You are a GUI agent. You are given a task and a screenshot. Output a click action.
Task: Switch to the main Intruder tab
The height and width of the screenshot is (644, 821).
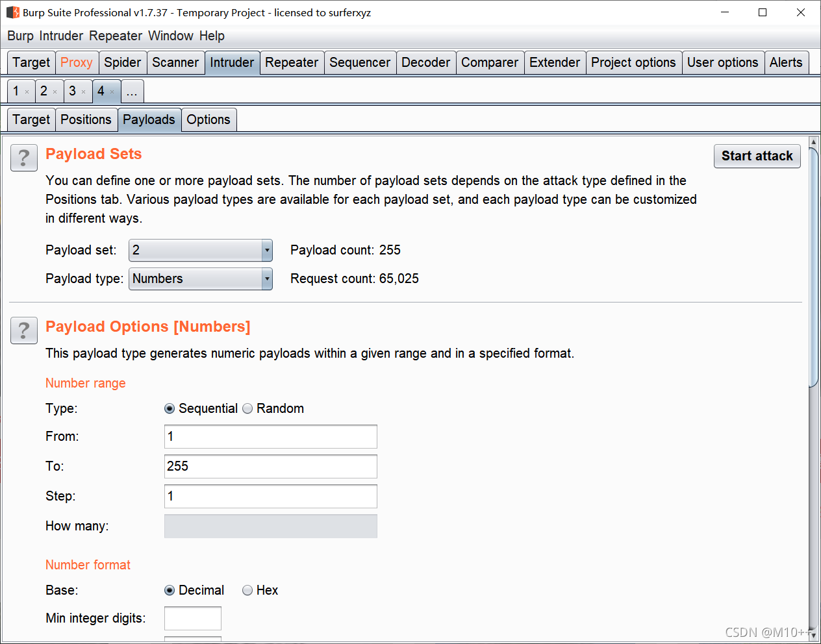coord(232,62)
